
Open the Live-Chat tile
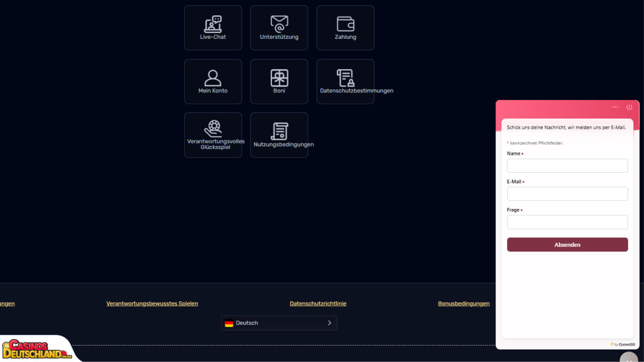(x=213, y=28)
